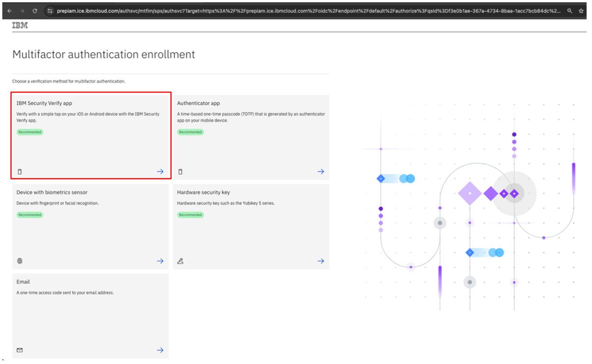Screen dimensions: 592x364
Task: Choose the Hardware security key title
Action: [203, 192]
